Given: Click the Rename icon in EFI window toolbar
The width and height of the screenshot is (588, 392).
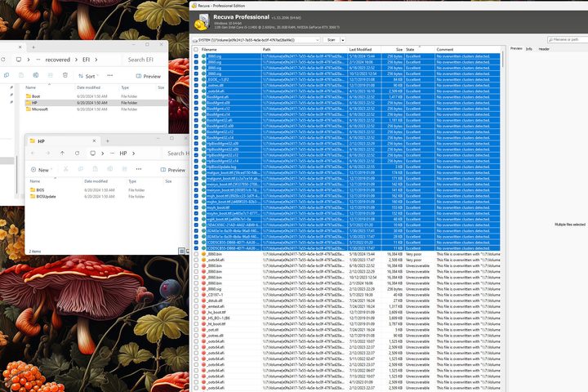Looking at the screenshot, I should coord(36,75).
